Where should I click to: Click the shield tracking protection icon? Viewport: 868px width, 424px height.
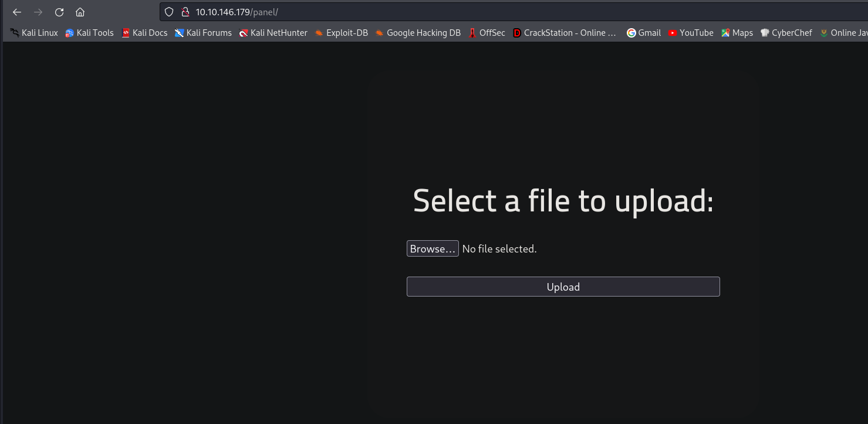click(x=169, y=12)
